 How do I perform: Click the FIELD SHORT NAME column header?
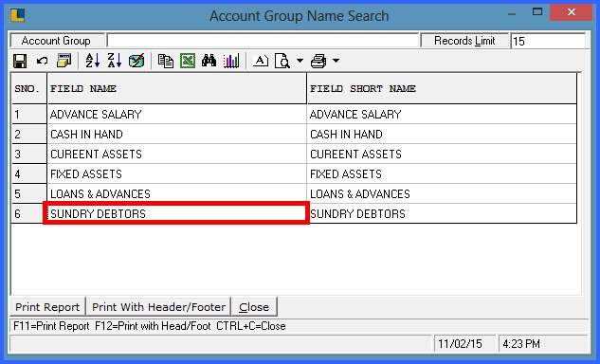coord(442,88)
